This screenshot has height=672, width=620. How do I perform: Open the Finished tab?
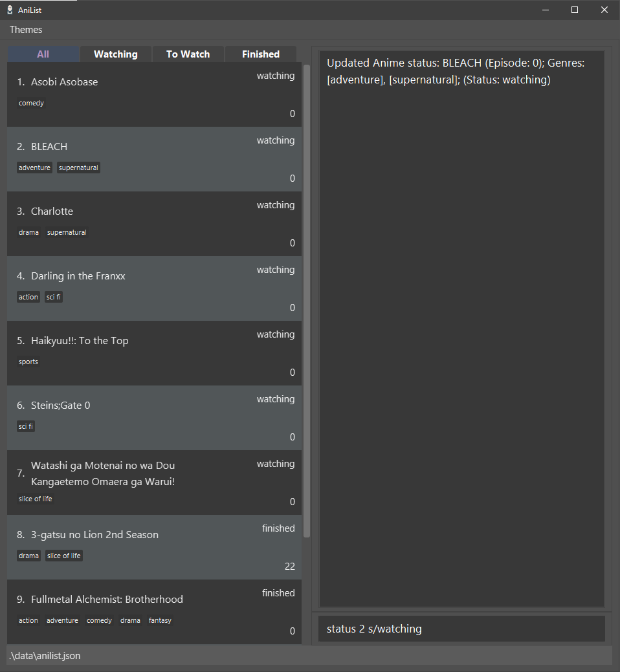pos(261,54)
